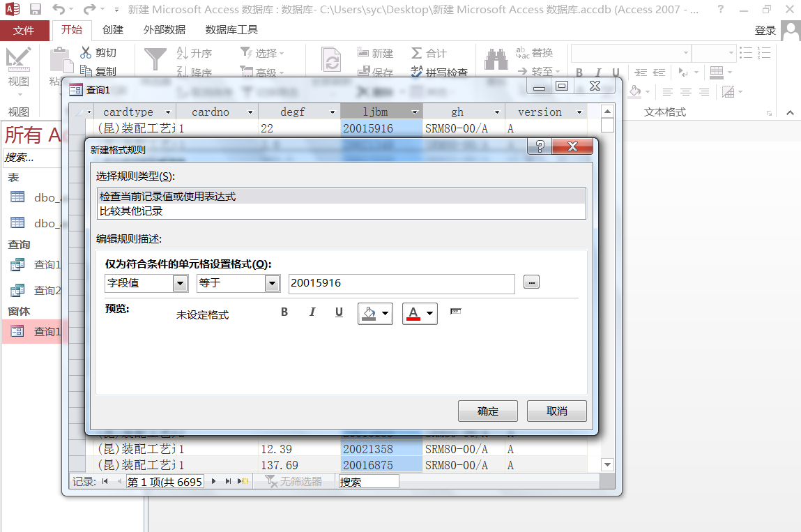Click the background fill color bucket
The image size is (801, 532).
(x=369, y=314)
